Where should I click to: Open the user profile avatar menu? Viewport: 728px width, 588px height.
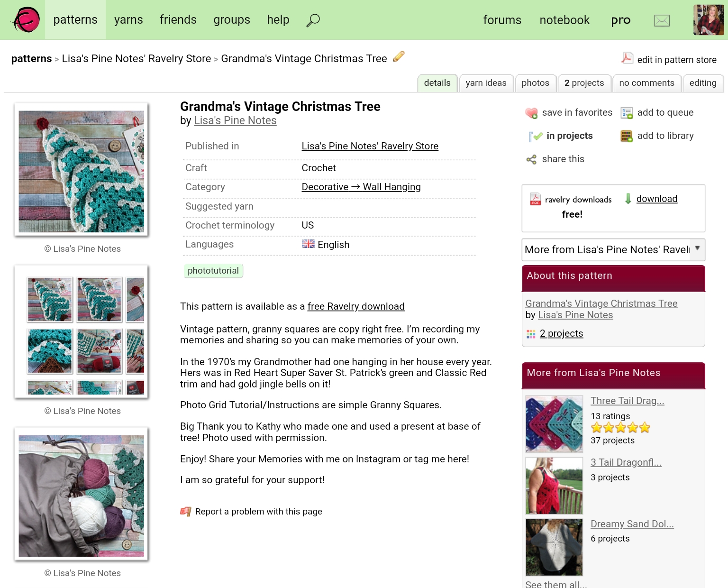[x=709, y=20]
